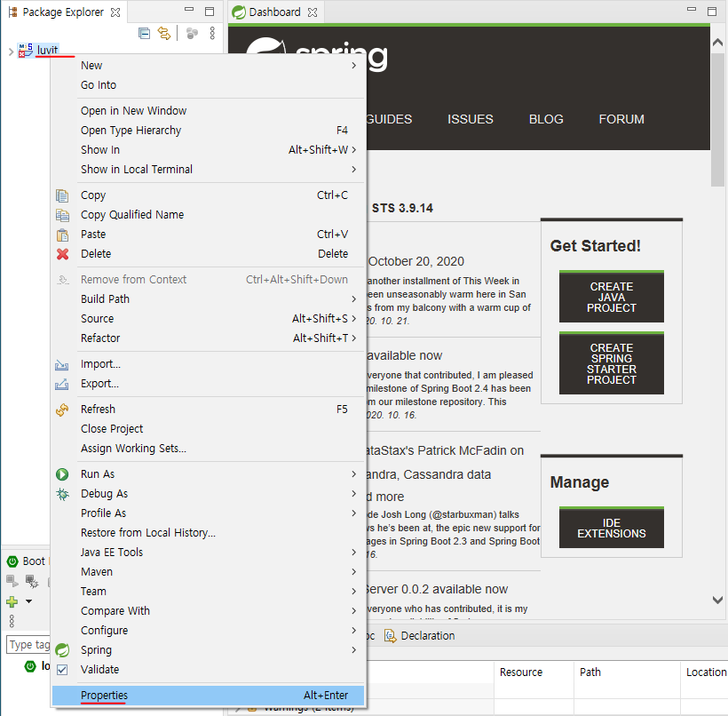
Task: Select Open in New Window
Action: [208, 111]
